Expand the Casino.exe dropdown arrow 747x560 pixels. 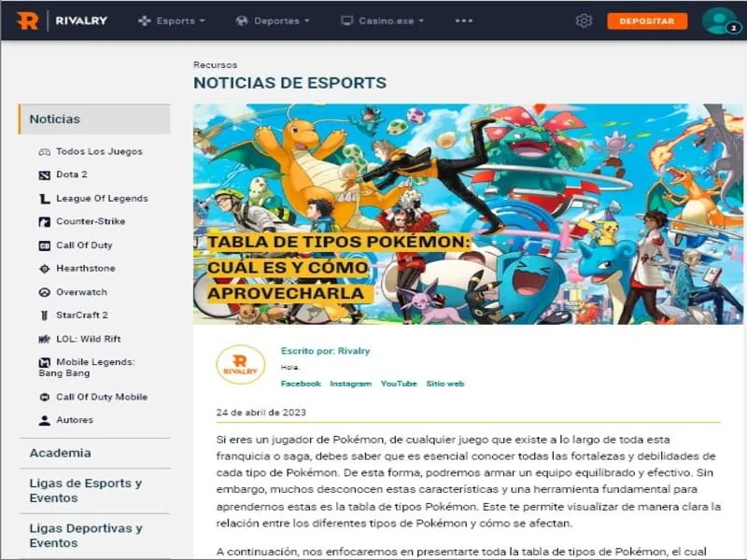click(x=421, y=21)
